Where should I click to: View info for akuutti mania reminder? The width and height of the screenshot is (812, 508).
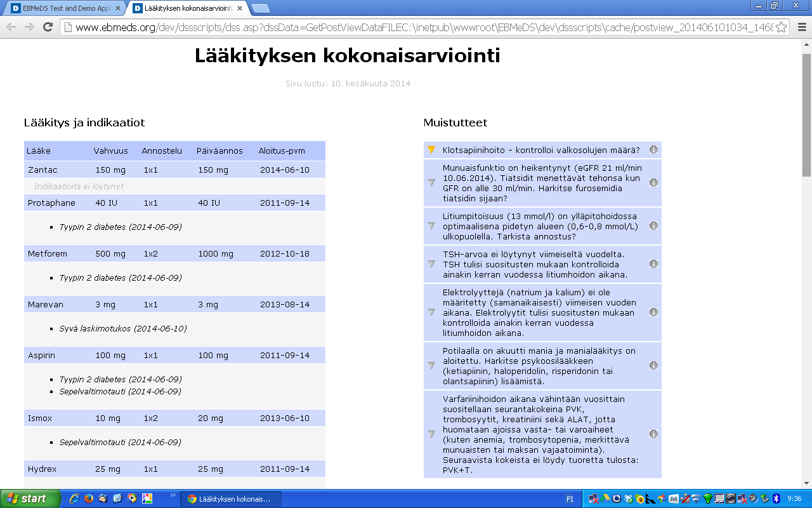(653, 365)
